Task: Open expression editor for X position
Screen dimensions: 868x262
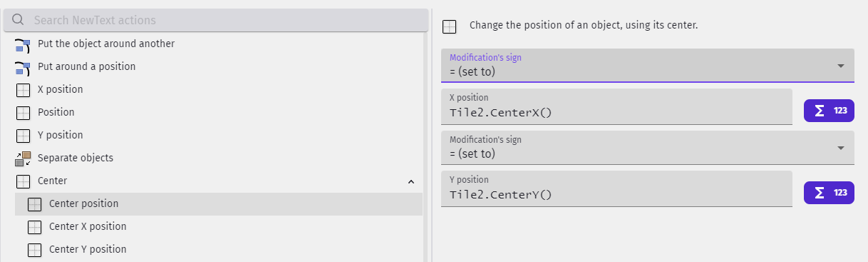Action: [x=829, y=111]
